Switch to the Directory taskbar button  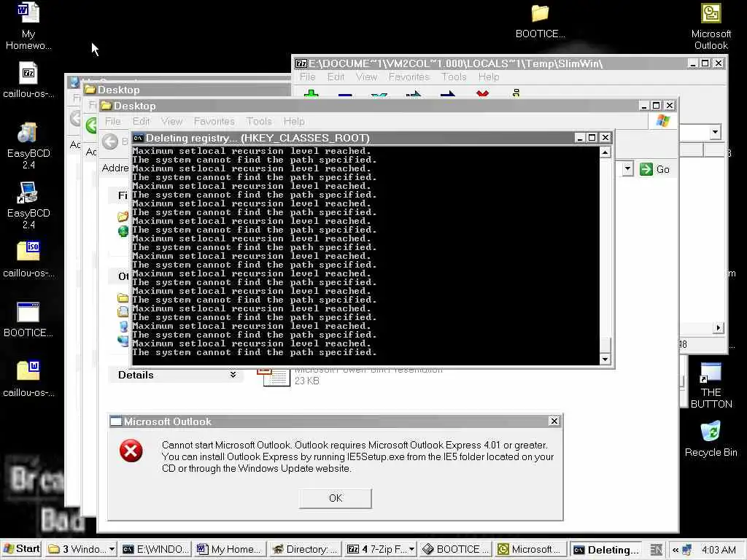click(x=304, y=550)
